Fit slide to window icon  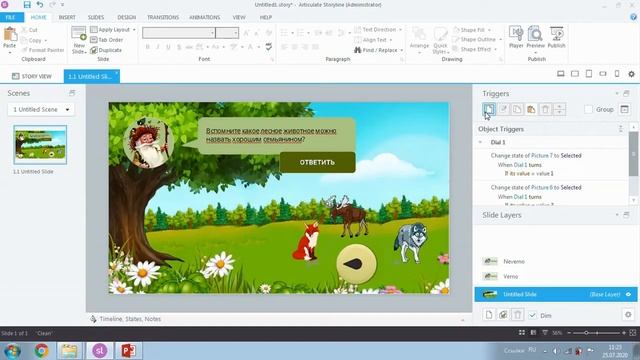click(x=633, y=333)
